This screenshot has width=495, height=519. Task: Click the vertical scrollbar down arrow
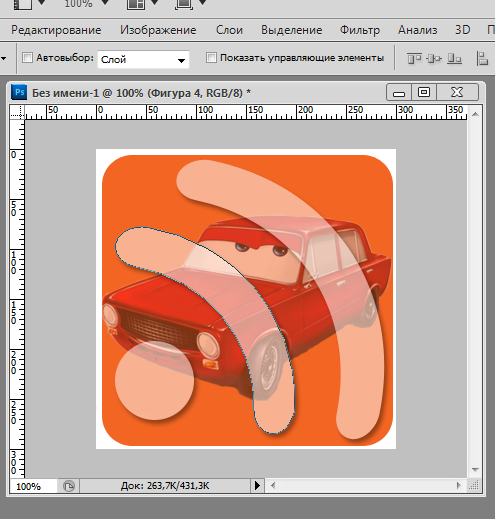tap(475, 470)
